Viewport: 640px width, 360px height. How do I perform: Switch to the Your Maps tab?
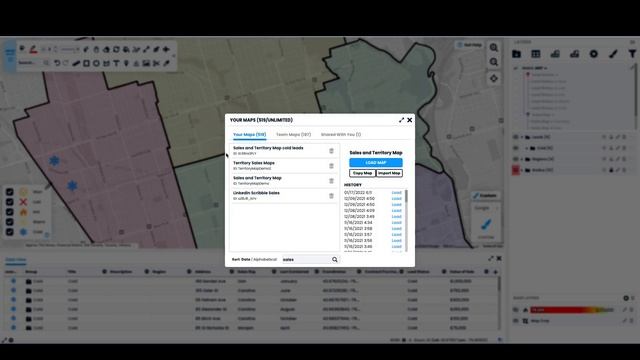(249, 134)
